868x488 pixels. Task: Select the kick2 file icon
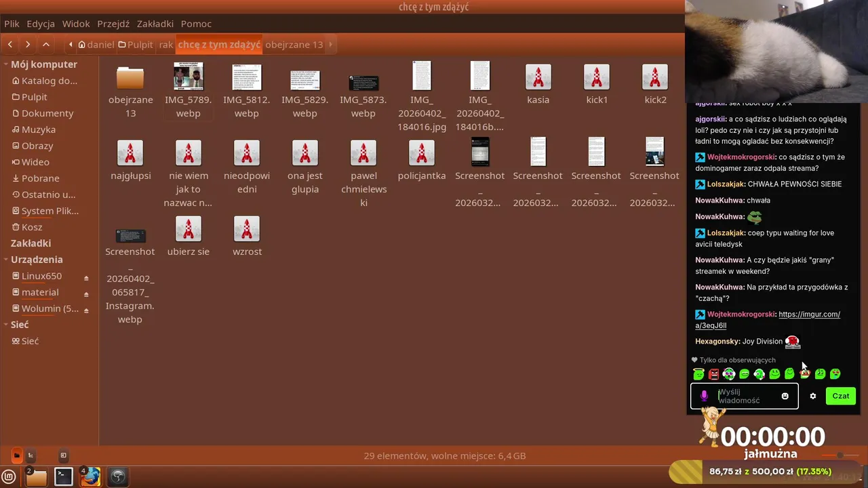655,77
